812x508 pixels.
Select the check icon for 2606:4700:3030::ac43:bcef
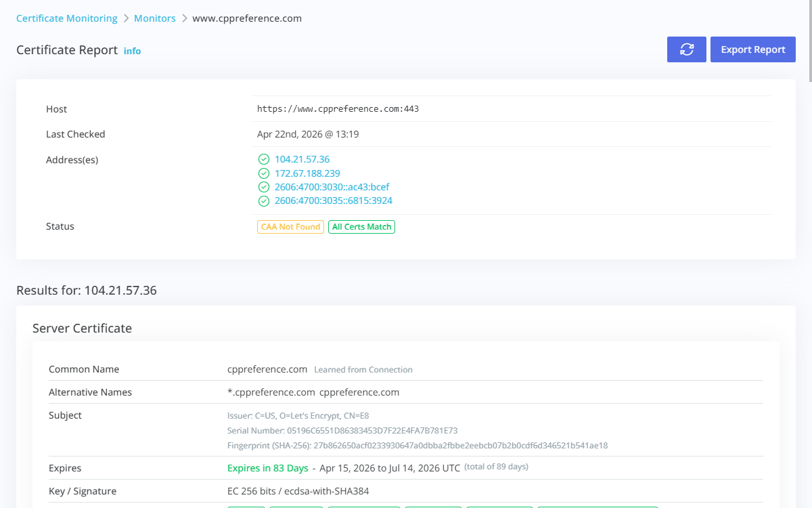pos(263,187)
